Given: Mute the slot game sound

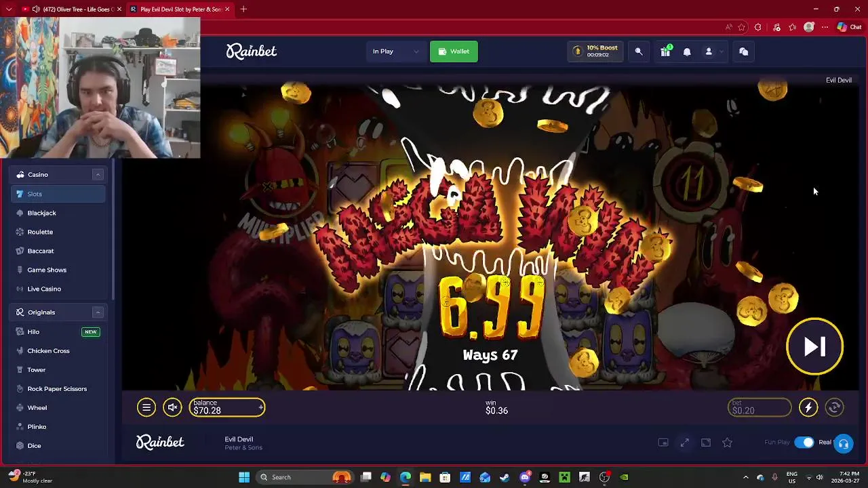Looking at the screenshot, I should coord(172,407).
